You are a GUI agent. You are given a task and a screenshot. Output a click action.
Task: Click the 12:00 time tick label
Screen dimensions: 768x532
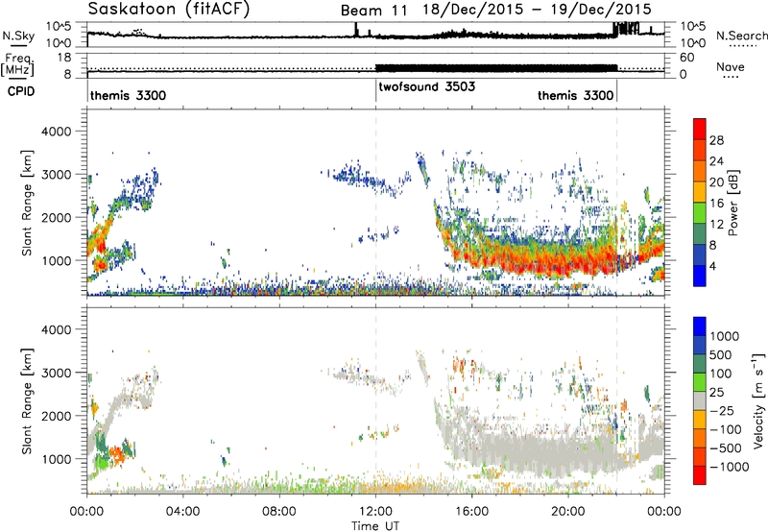[375, 512]
